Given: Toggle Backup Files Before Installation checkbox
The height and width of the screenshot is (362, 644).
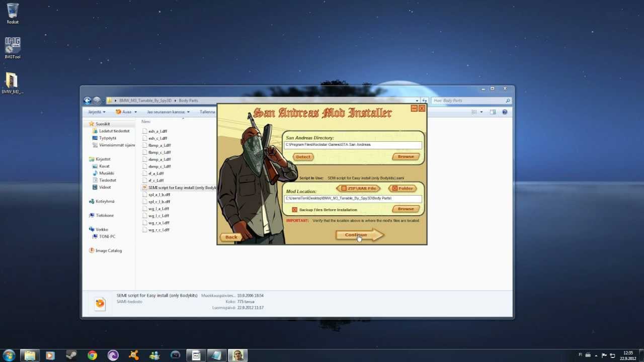Looking at the screenshot, I should [x=294, y=210].
